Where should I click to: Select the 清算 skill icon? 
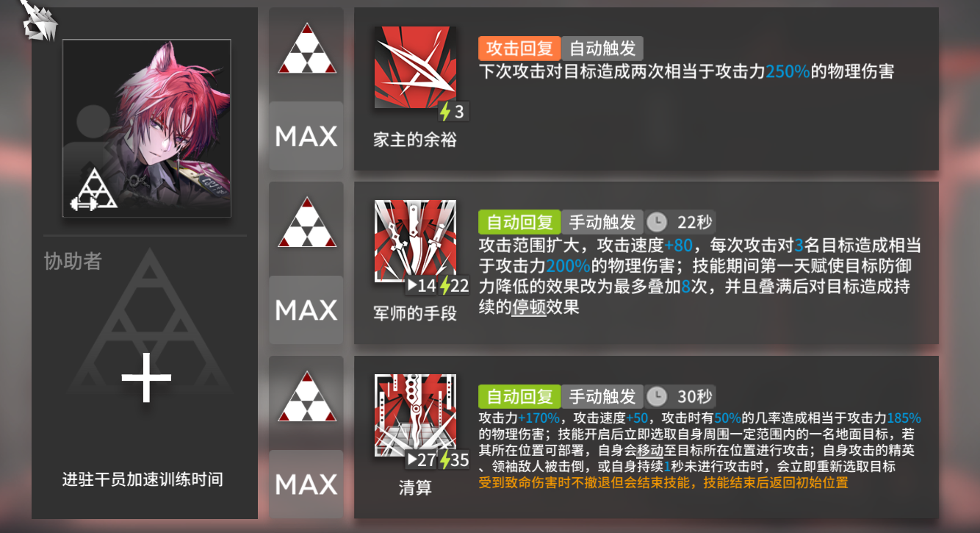[415, 415]
